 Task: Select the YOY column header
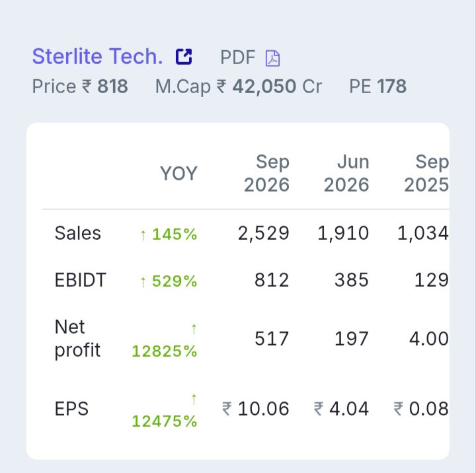tap(178, 174)
